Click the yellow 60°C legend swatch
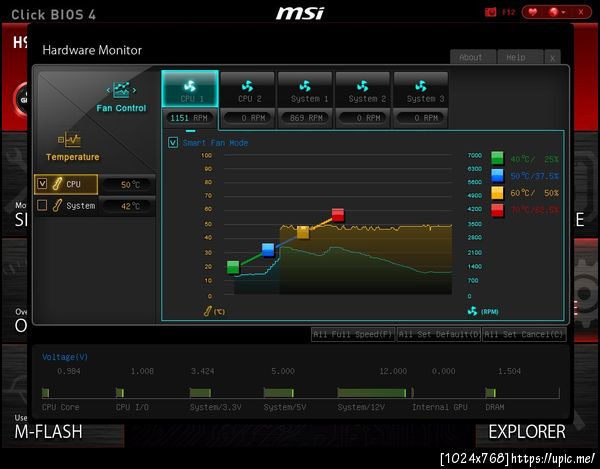The image size is (600, 469). click(x=497, y=193)
